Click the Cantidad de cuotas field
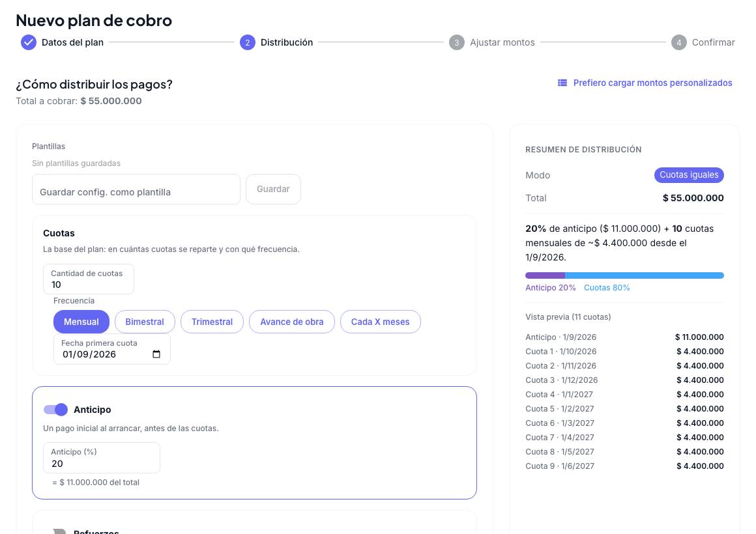756x534 pixels. [89, 279]
